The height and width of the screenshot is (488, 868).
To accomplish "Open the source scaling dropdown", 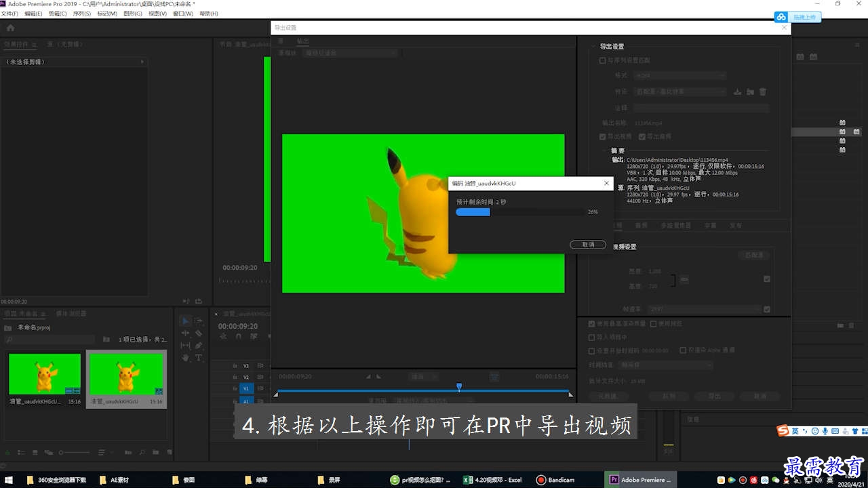I will click(351, 53).
